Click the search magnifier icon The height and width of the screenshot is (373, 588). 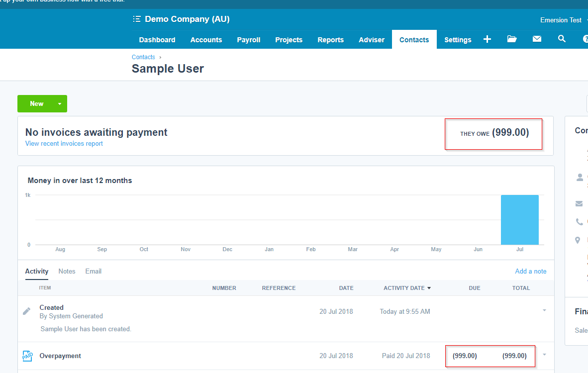tap(562, 39)
